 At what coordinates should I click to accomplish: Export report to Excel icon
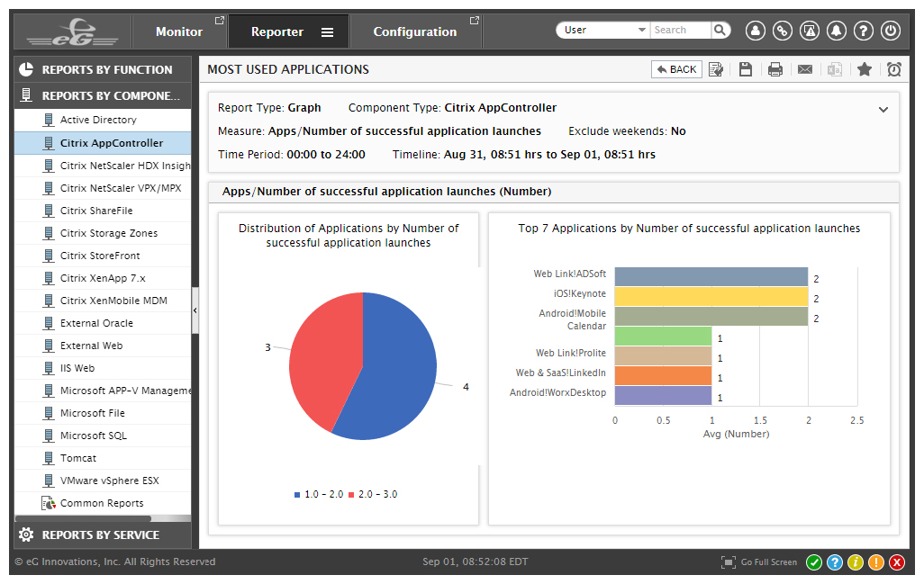pos(835,69)
